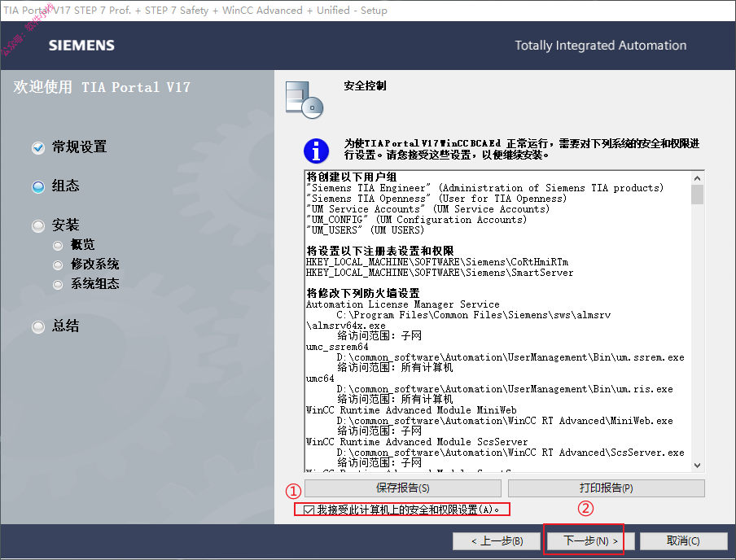Click the um.ris.exe path line

[x=505, y=389]
